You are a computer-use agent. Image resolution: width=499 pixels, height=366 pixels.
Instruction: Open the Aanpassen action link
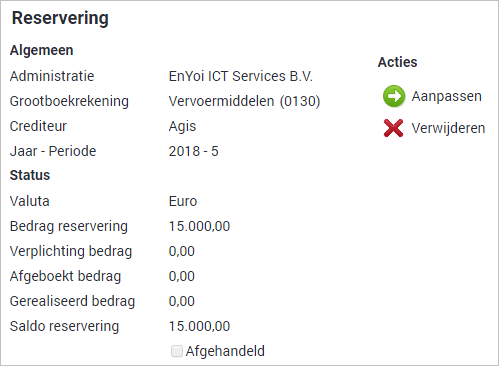coord(446,96)
